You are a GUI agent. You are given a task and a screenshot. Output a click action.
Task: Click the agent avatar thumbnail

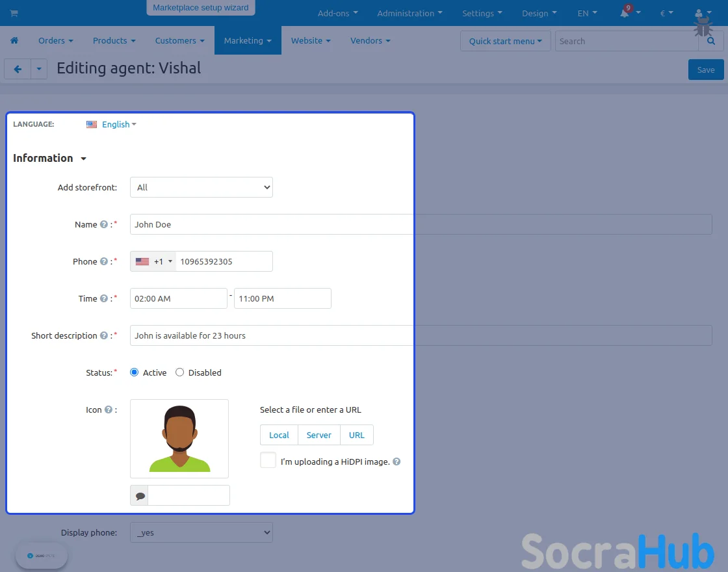click(x=179, y=439)
